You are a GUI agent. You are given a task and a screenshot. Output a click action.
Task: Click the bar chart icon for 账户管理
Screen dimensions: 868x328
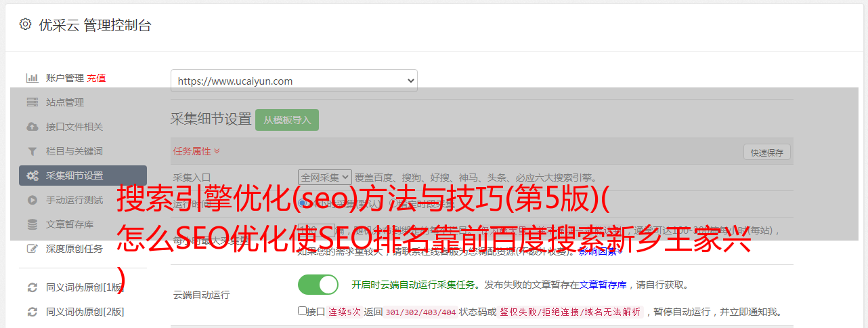click(x=32, y=78)
